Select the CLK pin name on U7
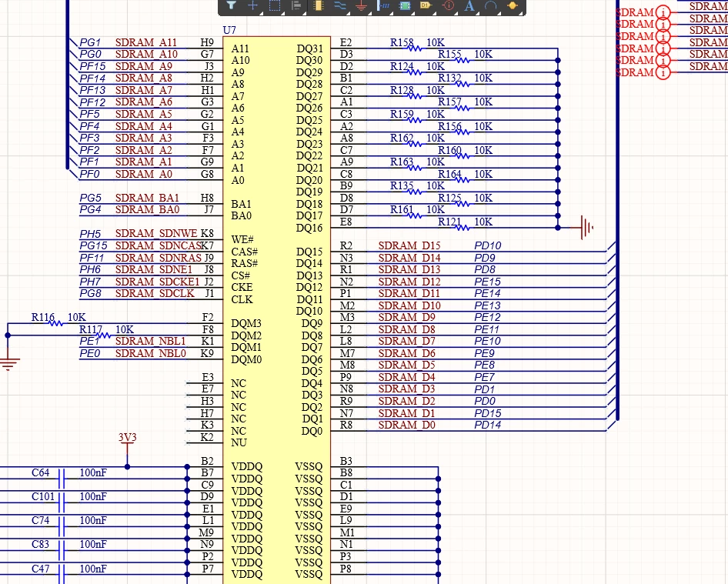Screen dimensions: 728x584 pos(242,299)
